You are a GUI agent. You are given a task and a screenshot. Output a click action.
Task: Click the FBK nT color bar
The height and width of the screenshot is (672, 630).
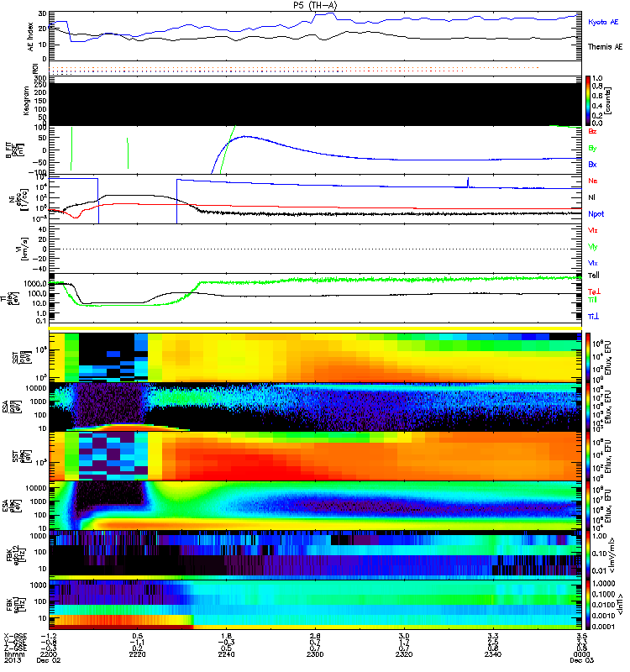tap(588, 605)
